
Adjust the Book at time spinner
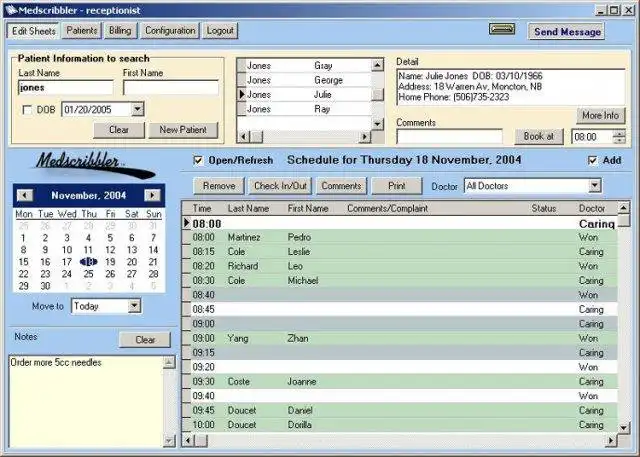point(619,137)
